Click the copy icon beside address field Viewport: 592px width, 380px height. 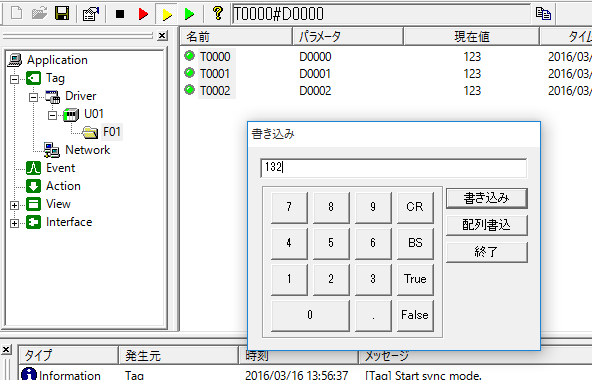point(543,14)
